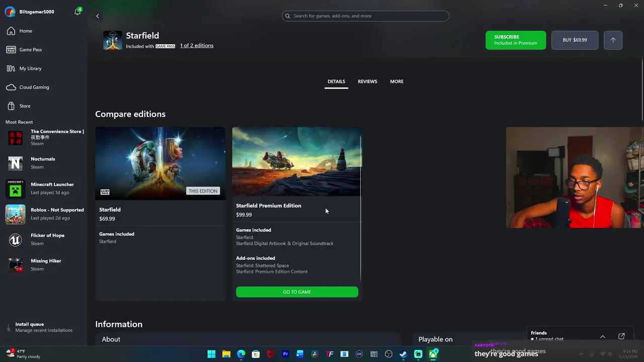This screenshot has width=644, height=362.
Task: Click the Starfield Premium Edition artwork
Action: (297, 161)
